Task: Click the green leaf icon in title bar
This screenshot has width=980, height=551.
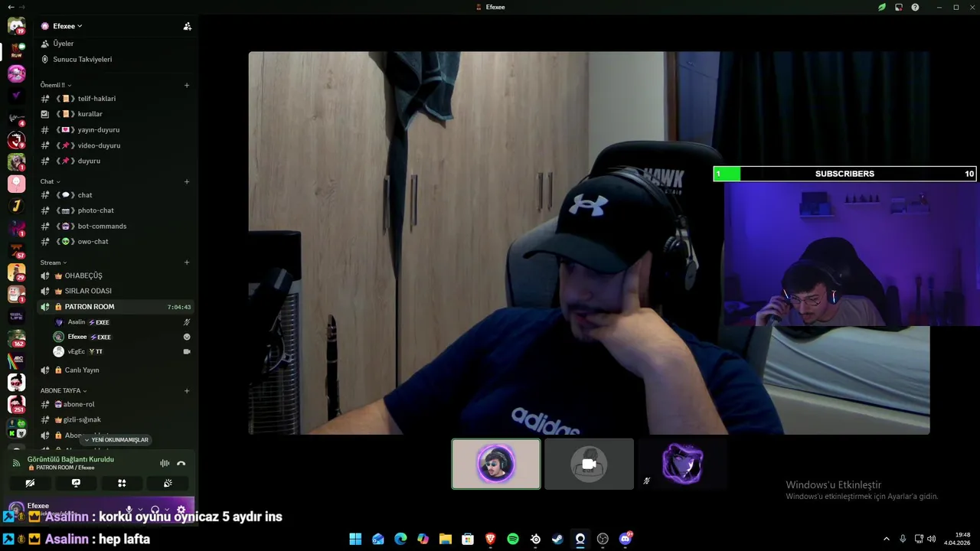Action: [x=882, y=7]
